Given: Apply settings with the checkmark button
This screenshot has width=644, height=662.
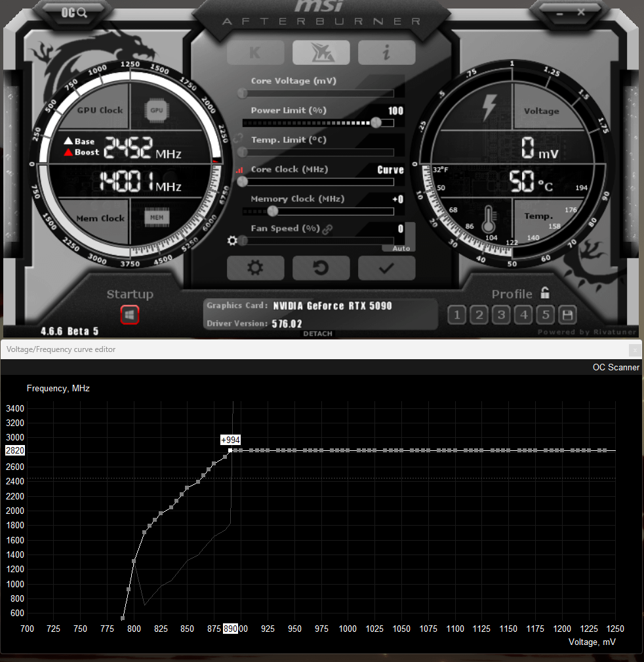Looking at the screenshot, I should 386,267.
